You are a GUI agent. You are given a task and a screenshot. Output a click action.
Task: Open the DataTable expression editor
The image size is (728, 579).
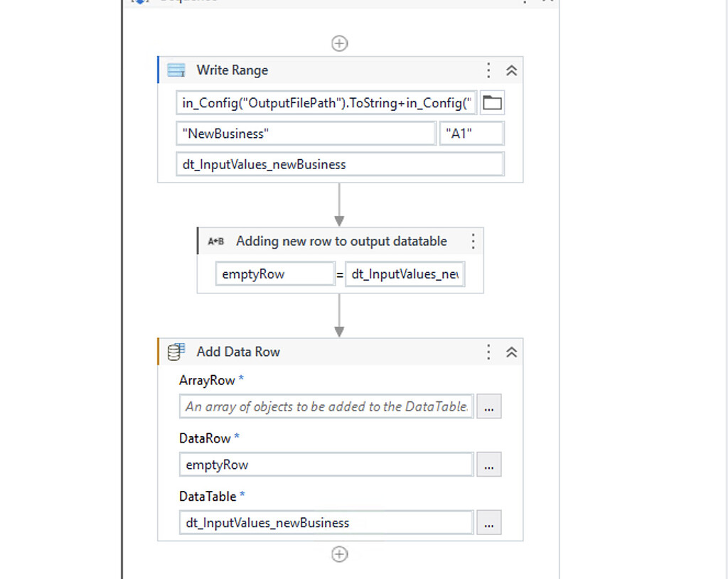488,523
